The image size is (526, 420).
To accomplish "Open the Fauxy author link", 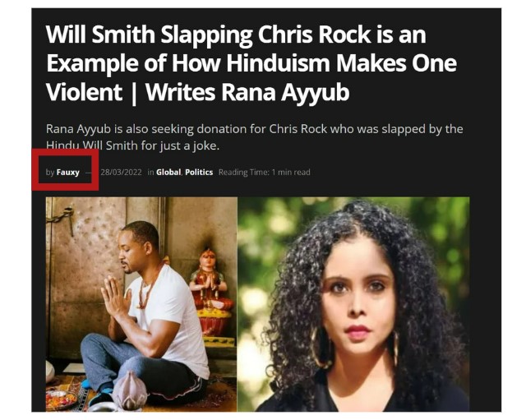I will pos(67,173).
